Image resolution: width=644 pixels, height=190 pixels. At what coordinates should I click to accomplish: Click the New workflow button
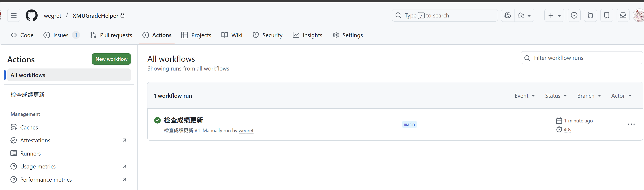tap(111, 59)
